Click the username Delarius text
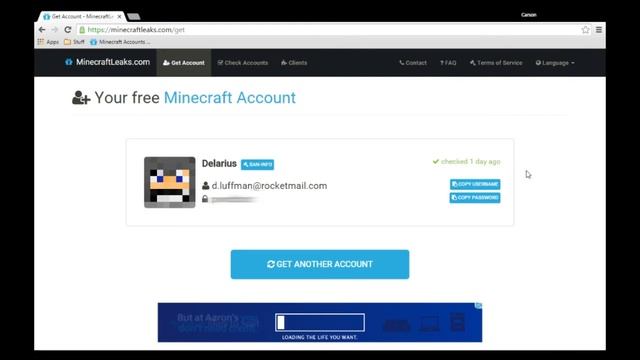Image resolution: width=640 pixels, height=360 pixels. tap(219, 164)
